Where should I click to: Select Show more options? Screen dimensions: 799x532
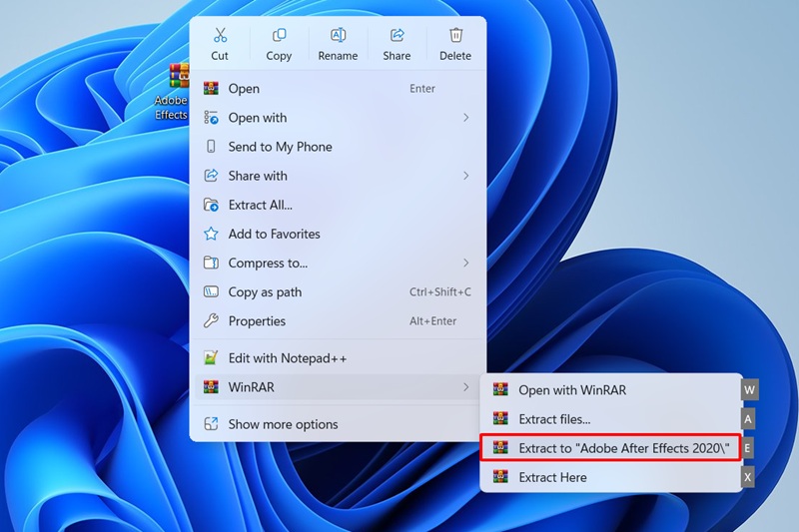(x=339, y=424)
